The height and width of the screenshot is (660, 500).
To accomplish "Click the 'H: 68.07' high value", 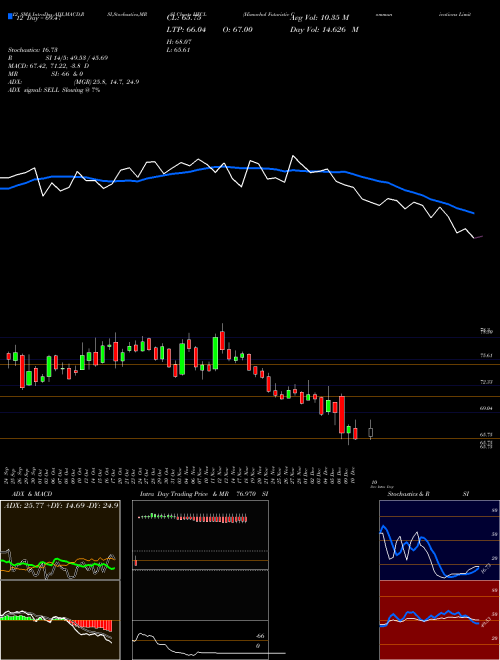I will pyautogui.click(x=179, y=42).
